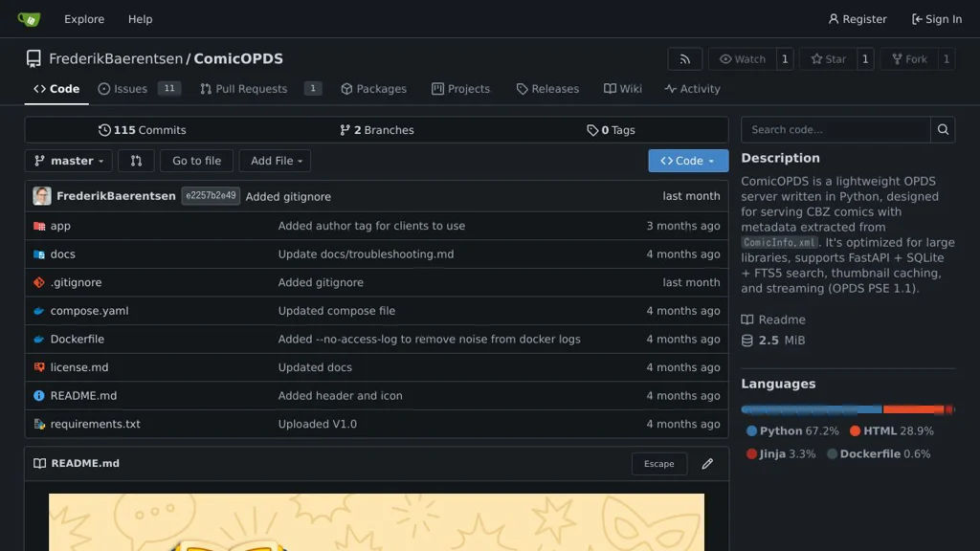Open the app folder icon
This screenshot has height=551, width=980.
pyautogui.click(x=39, y=227)
